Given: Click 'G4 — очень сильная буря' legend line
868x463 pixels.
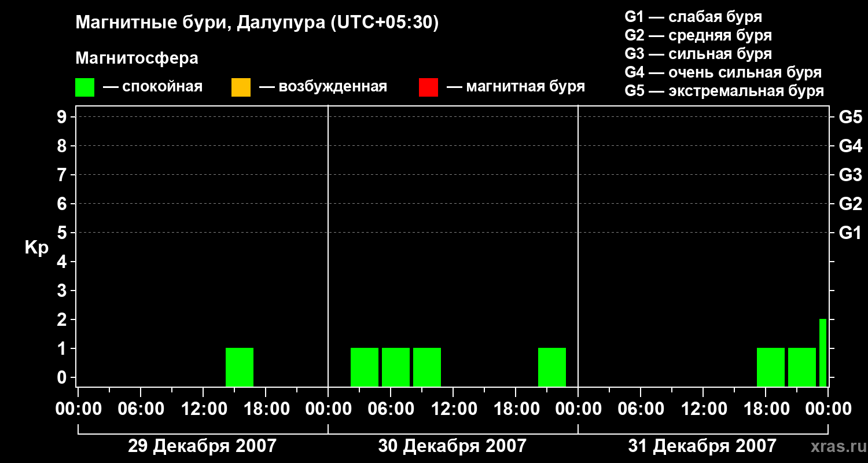Looking at the screenshot, I should 723,72.
